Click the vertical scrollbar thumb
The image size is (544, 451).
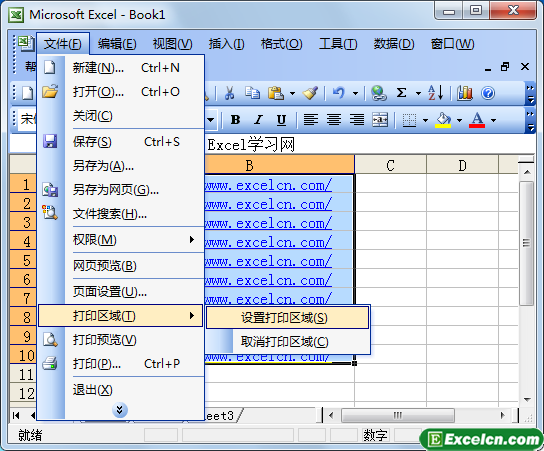(x=527, y=243)
